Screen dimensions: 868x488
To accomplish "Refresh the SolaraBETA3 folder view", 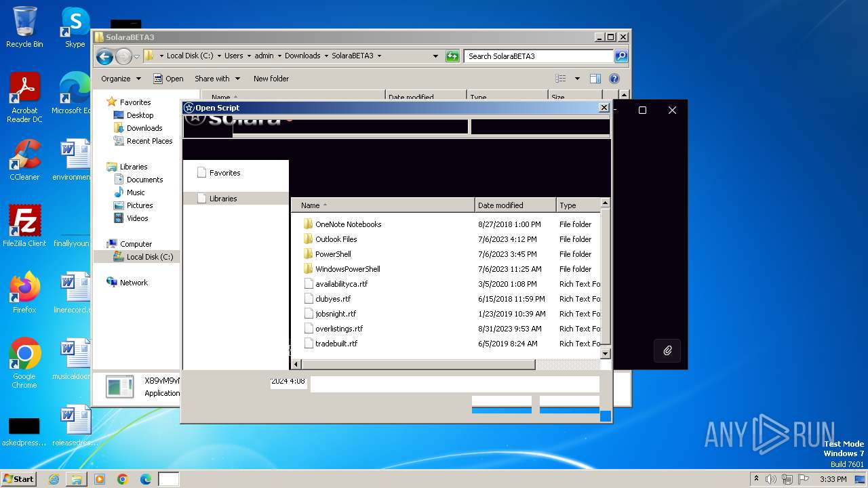I will 452,56.
